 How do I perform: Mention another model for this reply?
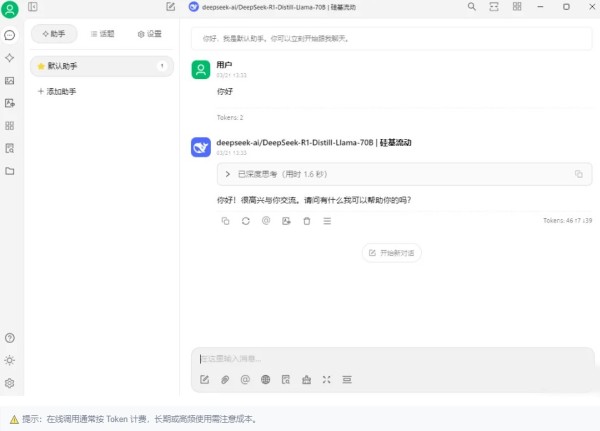point(266,220)
